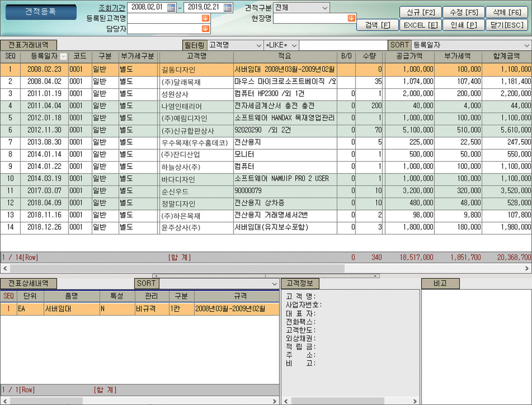Open SORT dropdown showing 등록일자
Image resolution: width=532 pixels, height=405 pixels.
coord(471,45)
